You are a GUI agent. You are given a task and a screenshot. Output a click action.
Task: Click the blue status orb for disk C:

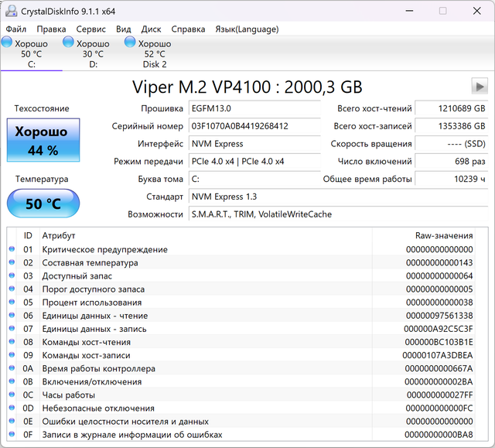(7, 42)
